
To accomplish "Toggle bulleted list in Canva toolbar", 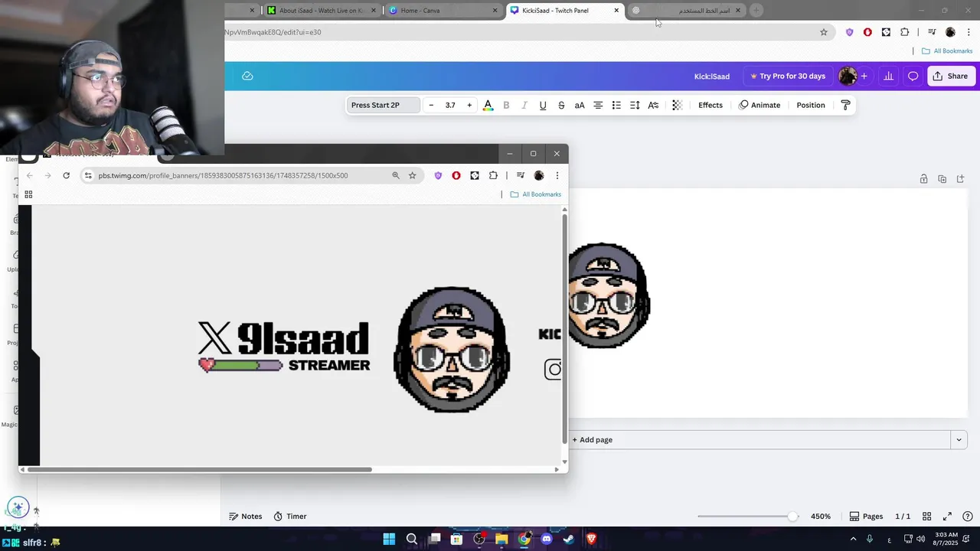I will [616, 105].
